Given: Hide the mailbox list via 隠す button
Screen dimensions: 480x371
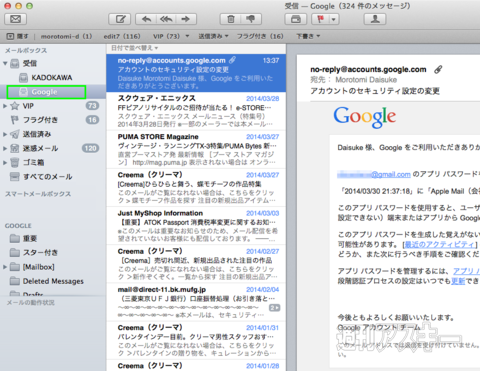Looking at the screenshot, I should (18, 36).
